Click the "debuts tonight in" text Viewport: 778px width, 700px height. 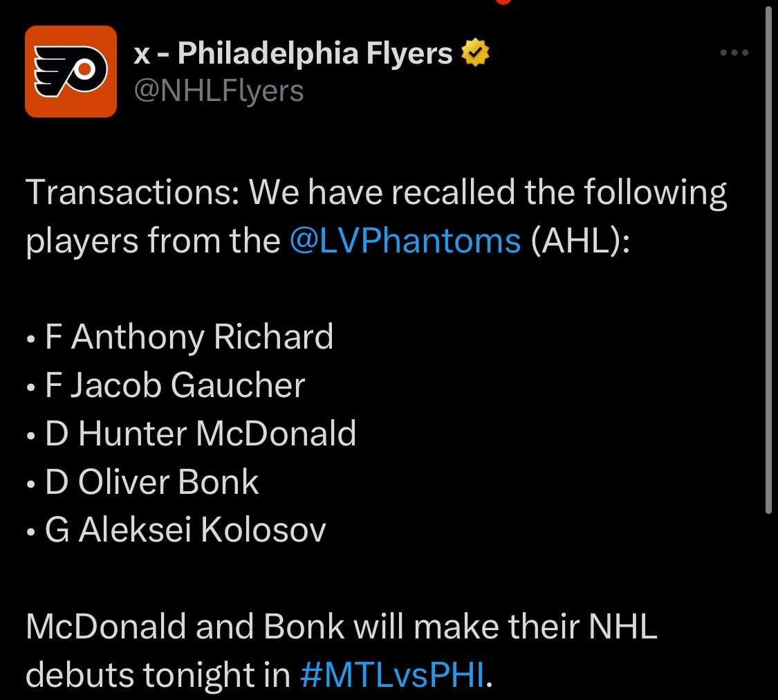pos(158,674)
